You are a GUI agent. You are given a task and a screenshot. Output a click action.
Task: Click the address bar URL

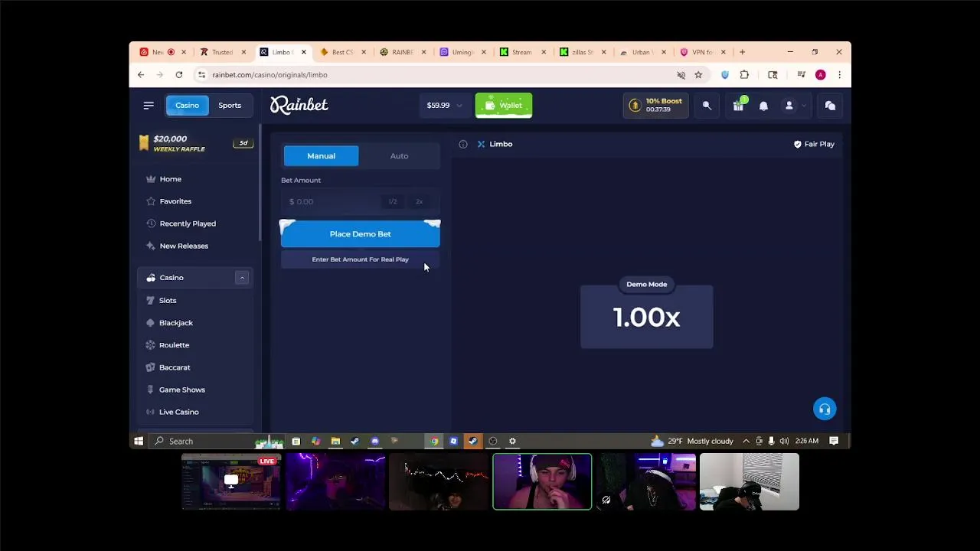pyautogui.click(x=269, y=75)
